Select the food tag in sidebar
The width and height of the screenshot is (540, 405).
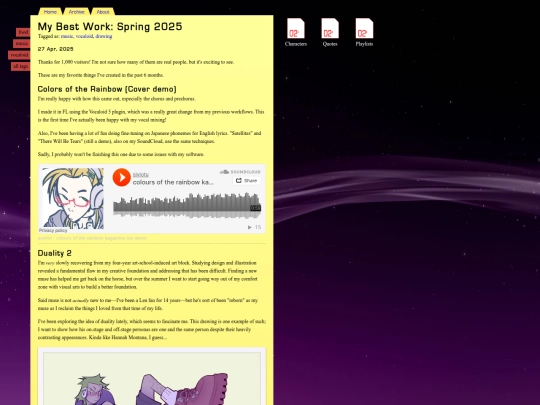coord(23,32)
